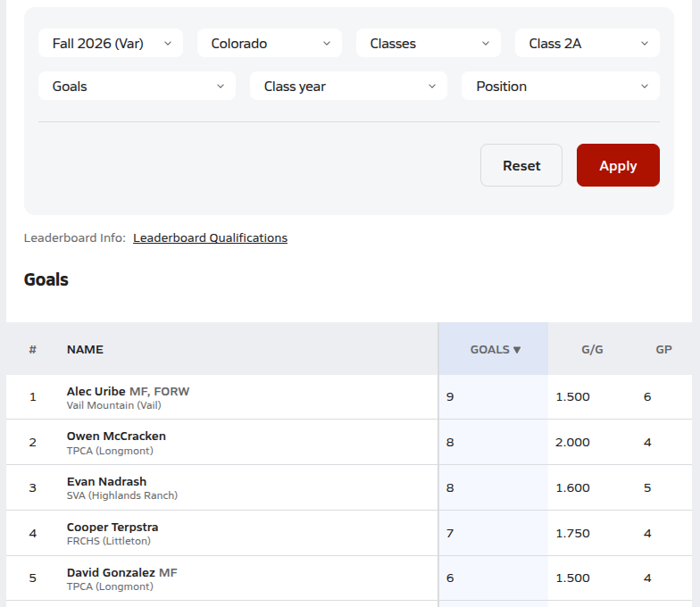
Task: Click the Apply button
Action: pyautogui.click(x=618, y=165)
